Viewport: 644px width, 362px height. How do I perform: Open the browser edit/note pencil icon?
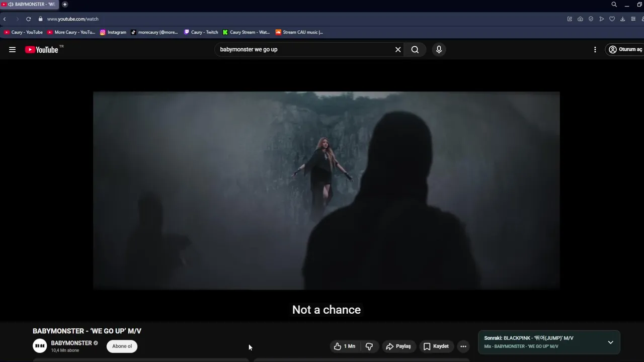(x=570, y=19)
